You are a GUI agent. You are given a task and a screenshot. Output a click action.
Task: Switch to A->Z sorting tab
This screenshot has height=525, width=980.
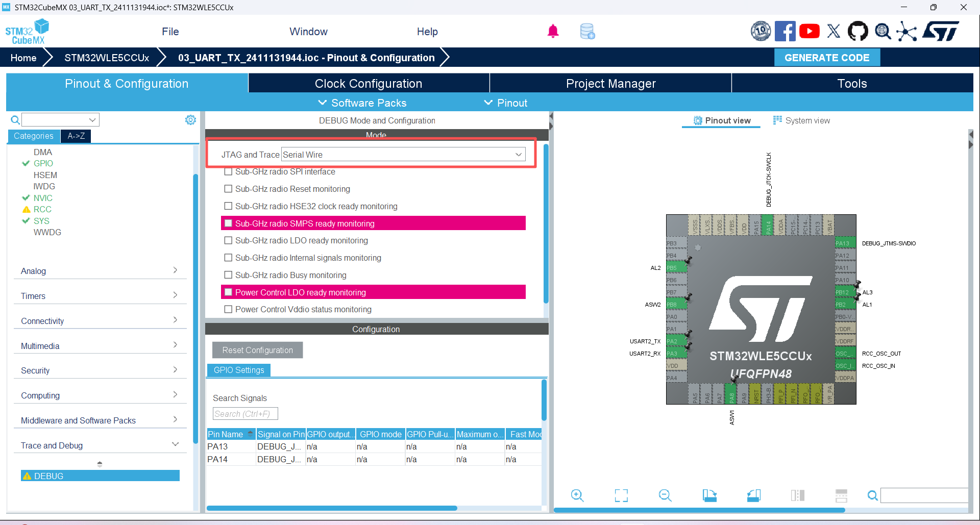(x=76, y=136)
